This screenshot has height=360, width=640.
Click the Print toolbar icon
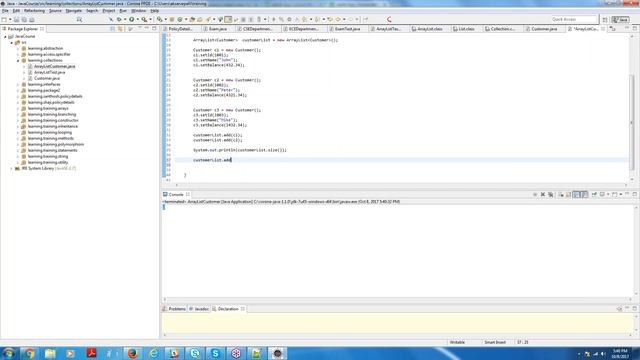[32, 20]
